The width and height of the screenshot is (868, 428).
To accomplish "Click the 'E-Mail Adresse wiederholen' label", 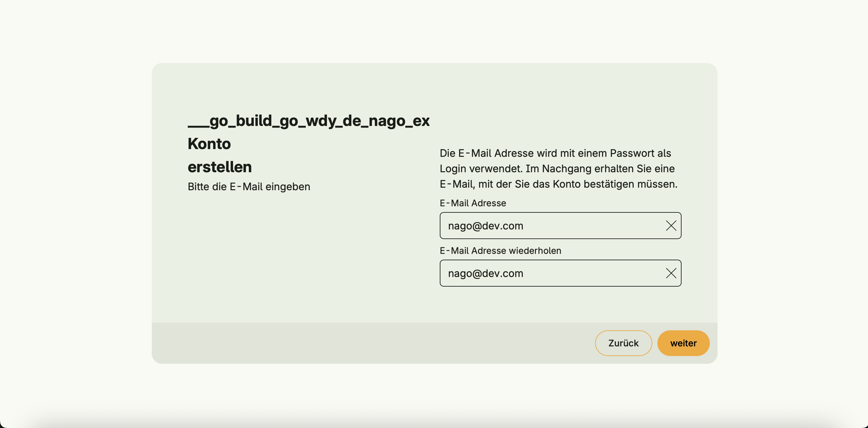I will pos(500,251).
